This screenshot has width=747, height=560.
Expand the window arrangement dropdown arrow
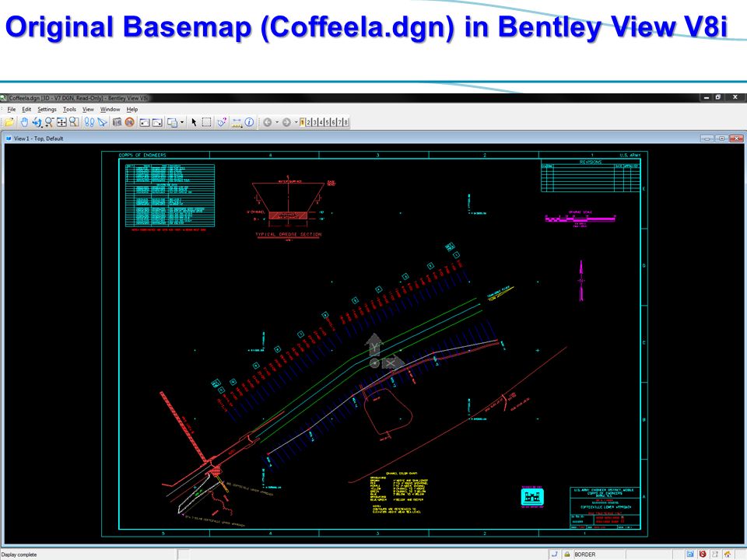(x=182, y=122)
